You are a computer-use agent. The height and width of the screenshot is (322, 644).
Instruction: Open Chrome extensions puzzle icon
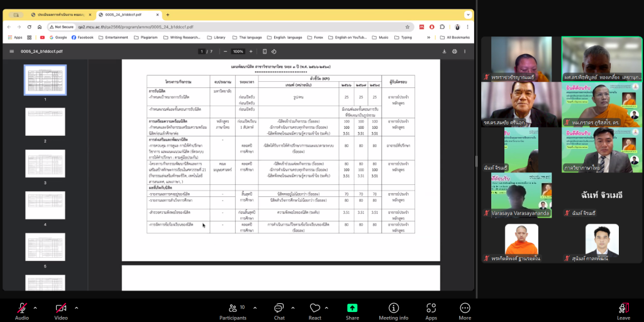tap(442, 26)
